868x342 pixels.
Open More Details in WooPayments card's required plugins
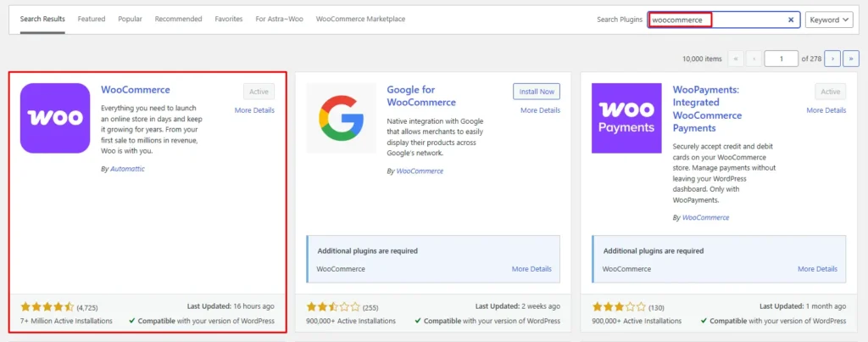818,269
